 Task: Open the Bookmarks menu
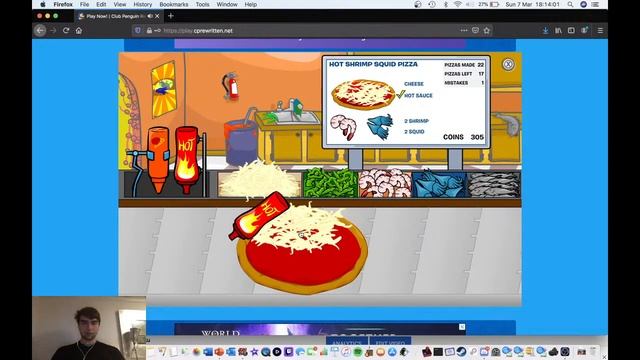pyautogui.click(x=174, y=4)
